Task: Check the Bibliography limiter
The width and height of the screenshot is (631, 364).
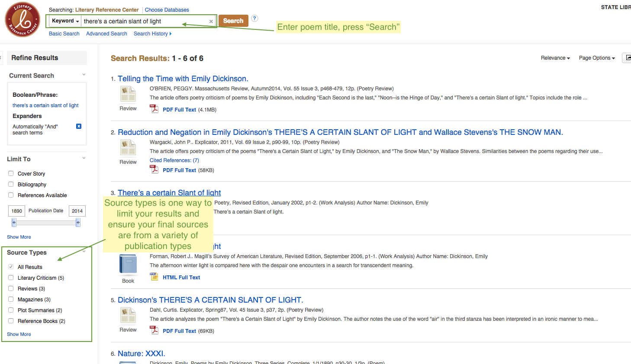Action: (11, 184)
